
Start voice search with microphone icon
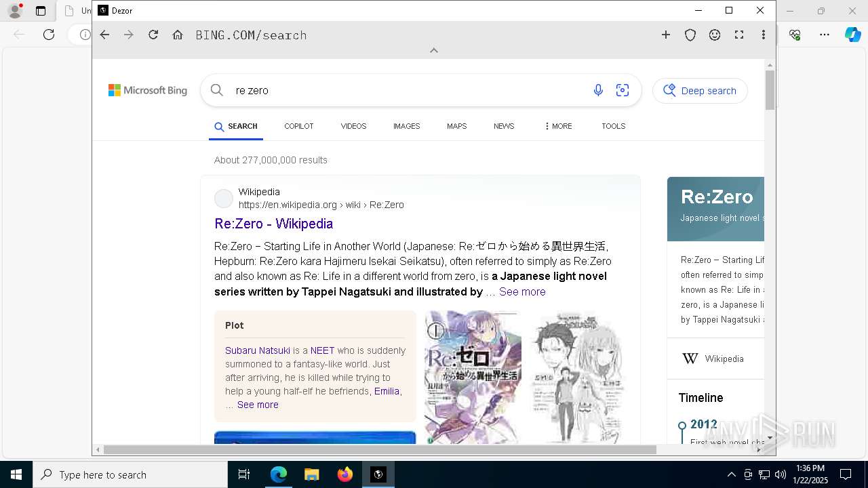pyautogui.click(x=598, y=90)
